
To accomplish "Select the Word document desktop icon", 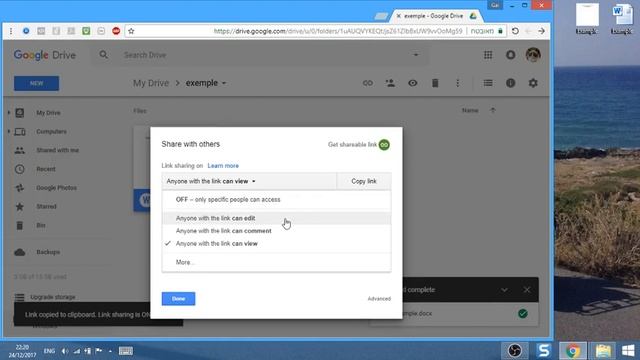I will pyautogui.click(x=622, y=19).
